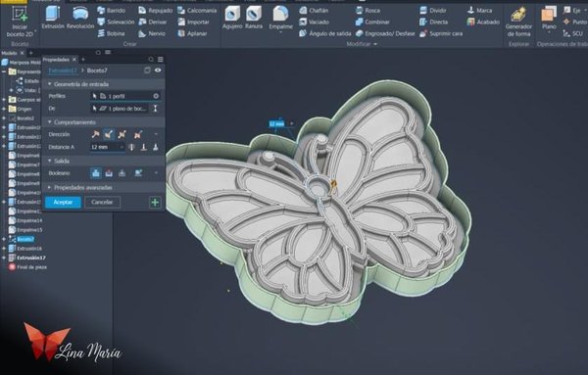Open the Modificar panel dropdown

pos(375,44)
